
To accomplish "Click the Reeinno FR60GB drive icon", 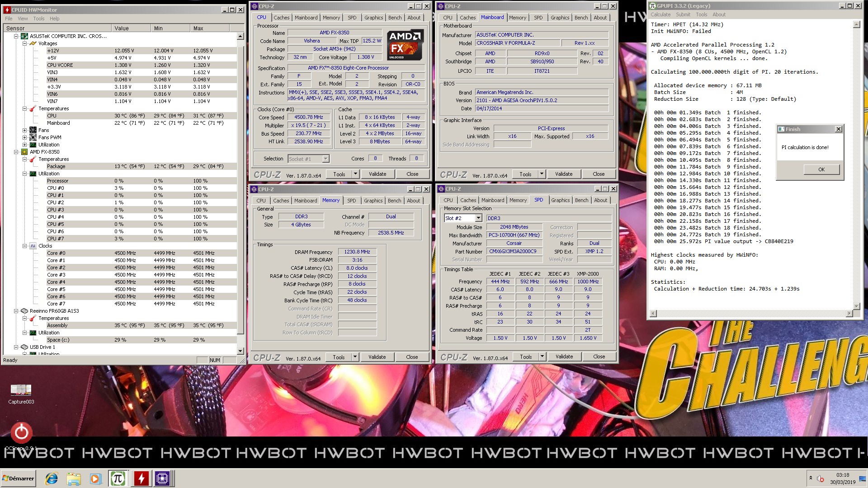I will [x=24, y=311].
